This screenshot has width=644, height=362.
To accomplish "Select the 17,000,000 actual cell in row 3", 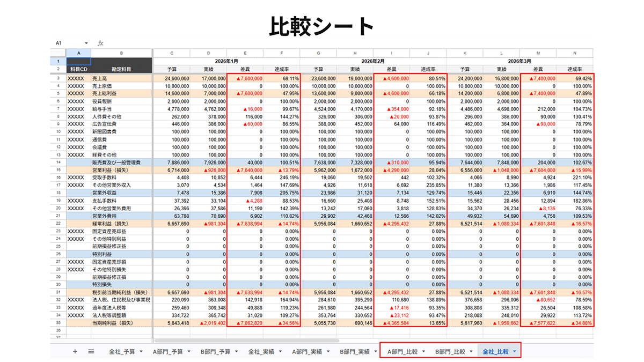I will tap(208, 78).
